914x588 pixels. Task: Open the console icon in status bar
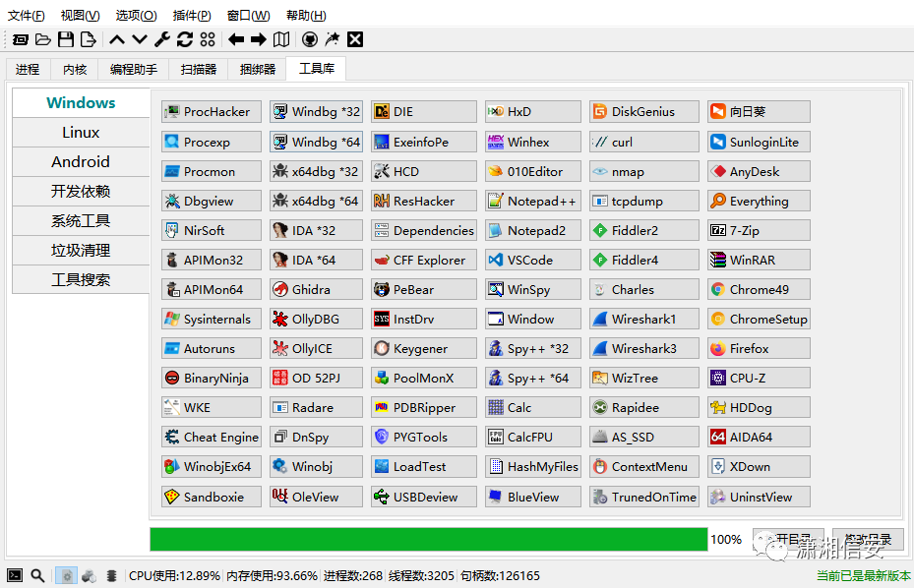(15, 576)
